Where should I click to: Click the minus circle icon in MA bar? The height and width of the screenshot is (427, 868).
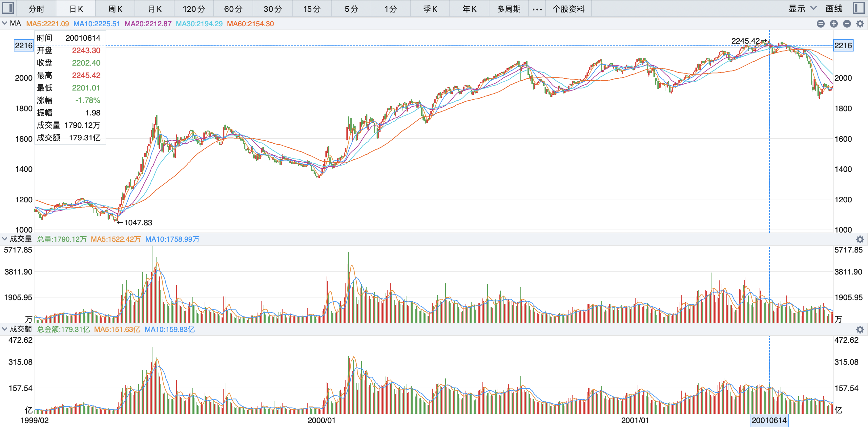click(847, 24)
